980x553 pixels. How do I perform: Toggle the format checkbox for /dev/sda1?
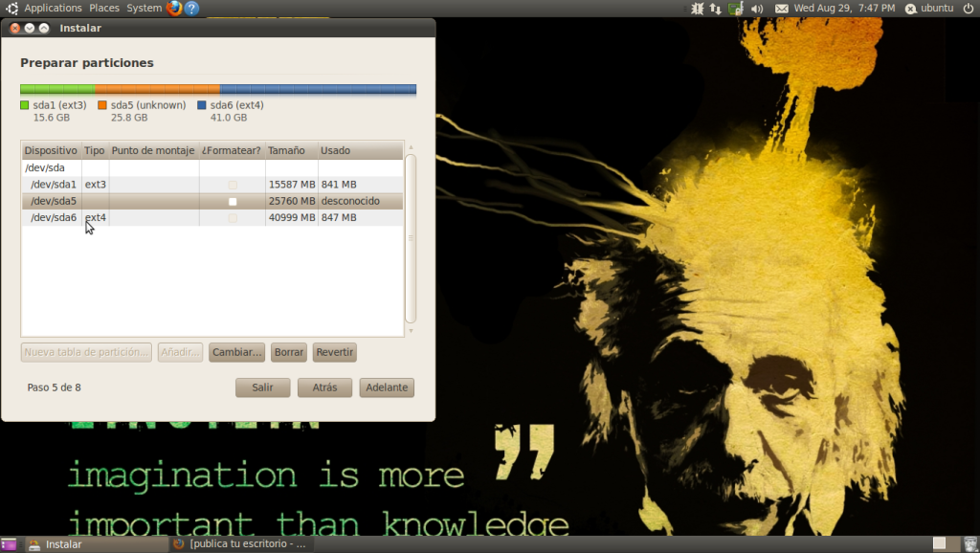[233, 185]
